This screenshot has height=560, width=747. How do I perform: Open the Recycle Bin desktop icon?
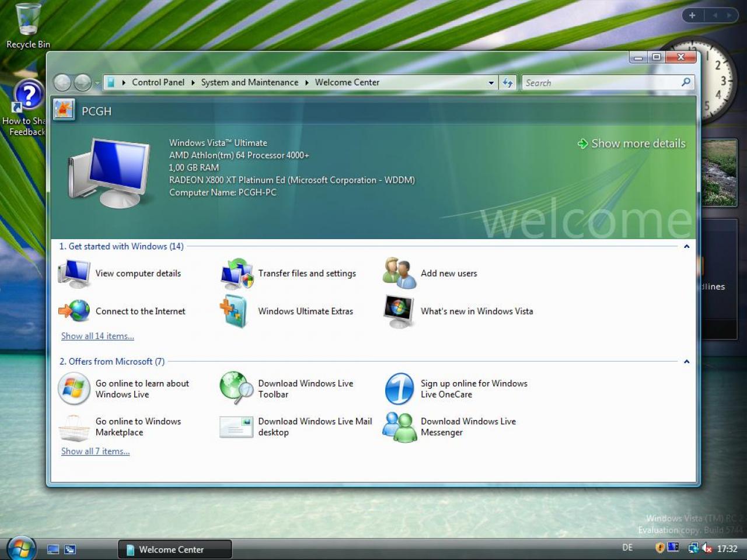[x=28, y=26]
